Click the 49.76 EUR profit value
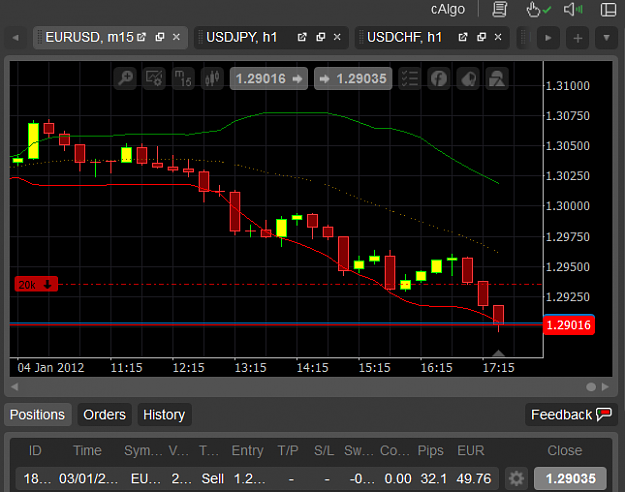The width and height of the screenshot is (625, 492). pyautogui.click(x=474, y=478)
